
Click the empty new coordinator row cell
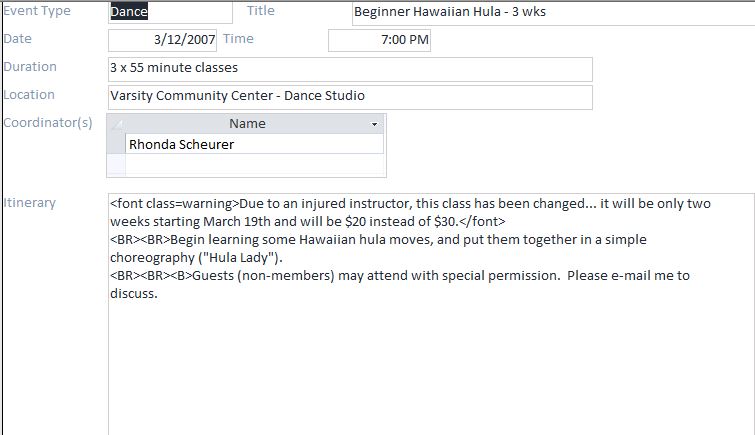click(x=255, y=165)
